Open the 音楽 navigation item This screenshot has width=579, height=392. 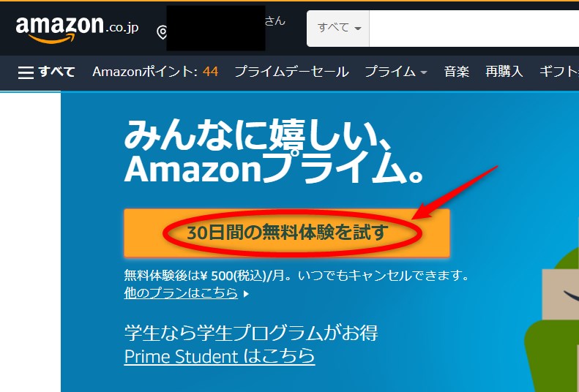point(457,72)
